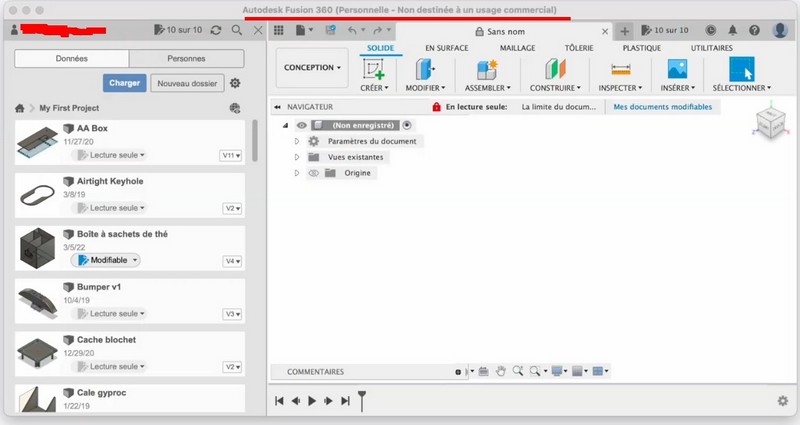Open the notifications bell icon
This screenshot has width=800, height=425.
733,31
